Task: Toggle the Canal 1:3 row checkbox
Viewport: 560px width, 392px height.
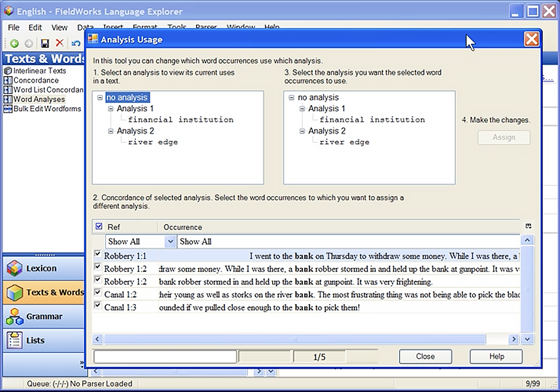Action: point(98,305)
